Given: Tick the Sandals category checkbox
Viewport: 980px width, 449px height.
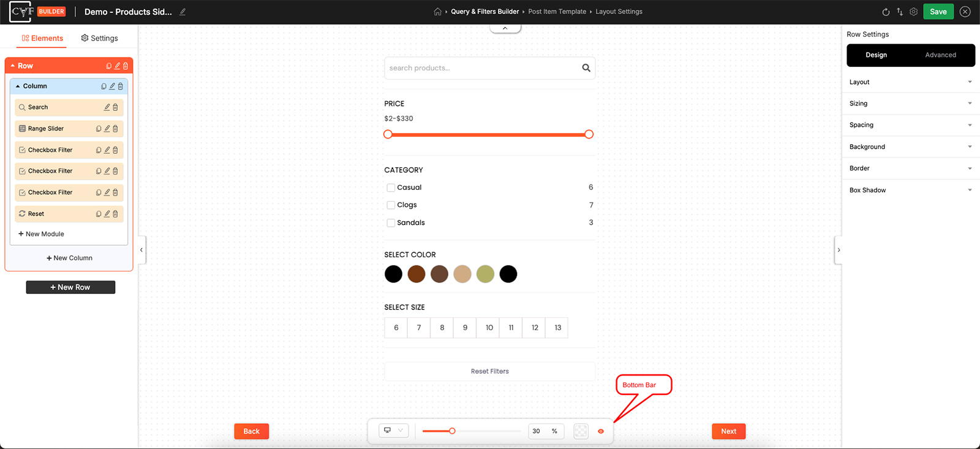Looking at the screenshot, I should coord(391,223).
